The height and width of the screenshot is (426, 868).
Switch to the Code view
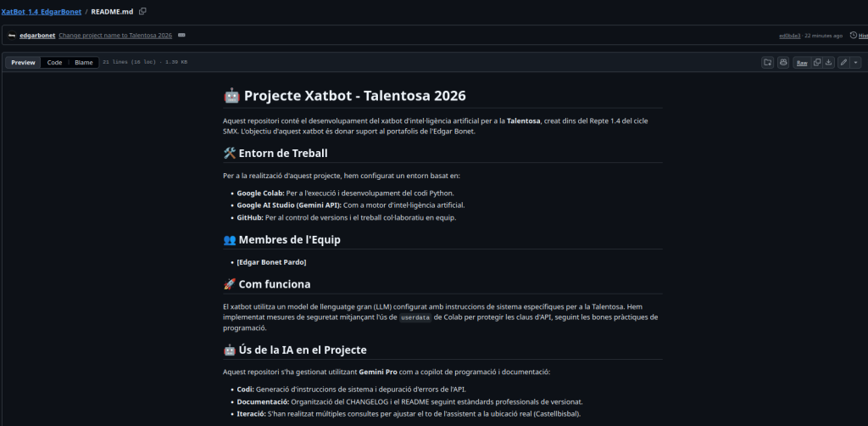54,62
